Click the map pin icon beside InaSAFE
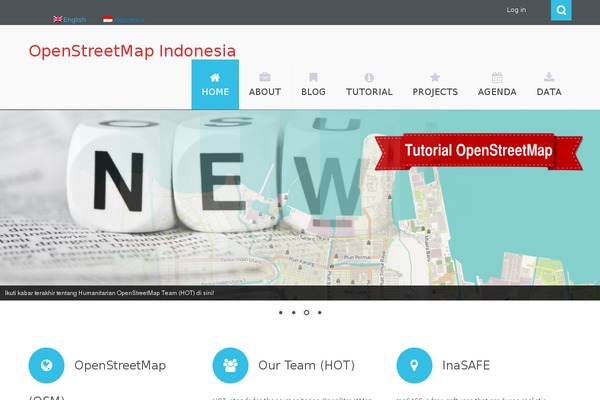This screenshot has width=600, height=400. (x=414, y=365)
